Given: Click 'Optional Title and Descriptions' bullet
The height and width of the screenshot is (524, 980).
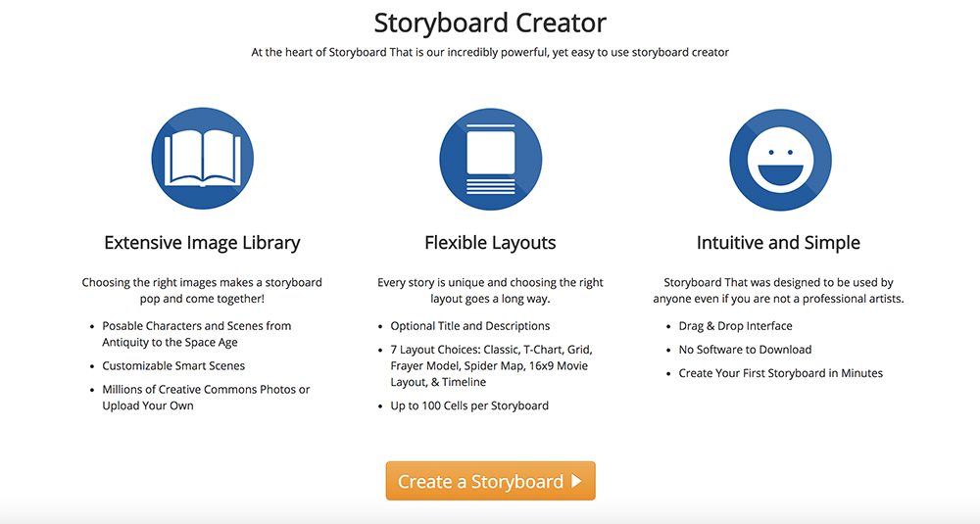Looking at the screenshot, I should [470, 326].
